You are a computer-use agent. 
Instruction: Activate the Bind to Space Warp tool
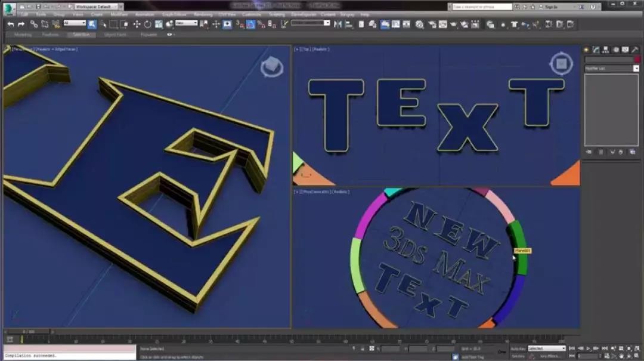coord(55,24)
